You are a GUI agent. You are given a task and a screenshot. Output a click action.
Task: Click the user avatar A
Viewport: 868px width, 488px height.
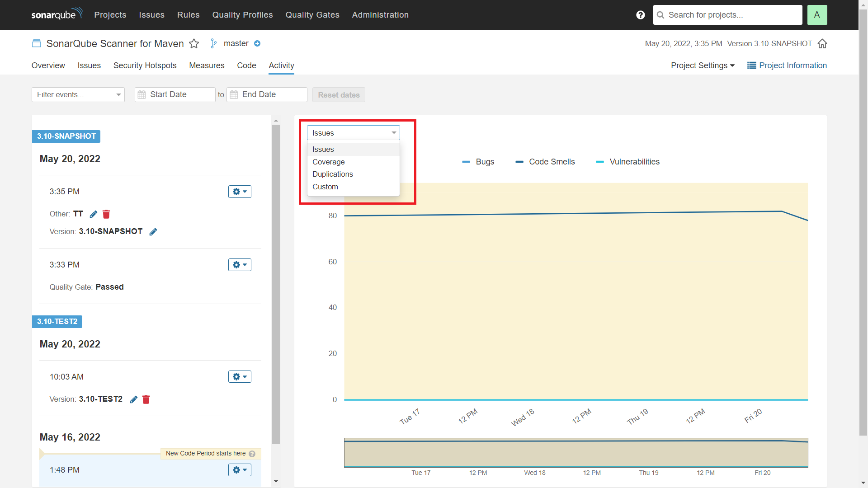817,15
